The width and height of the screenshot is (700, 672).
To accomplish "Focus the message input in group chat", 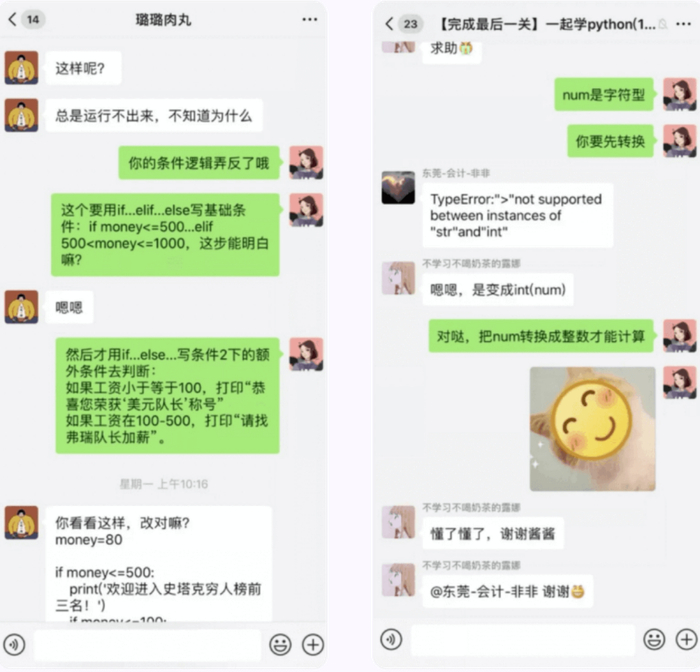I will tap(523, 640).
